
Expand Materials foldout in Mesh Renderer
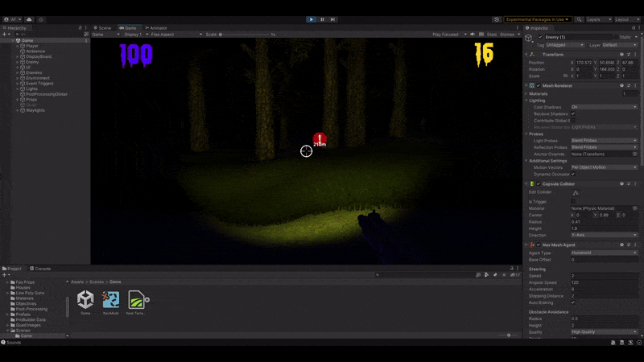click(x=526, y=93)
